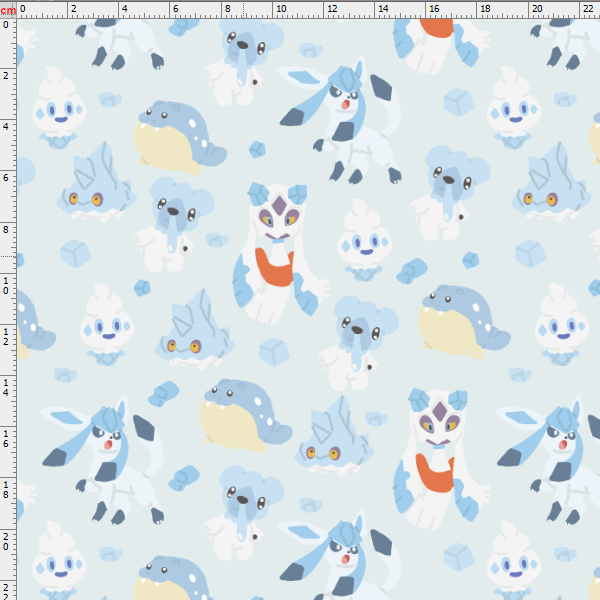Click the 20 mark on the horizontal ruler

[x=537, y=8]
